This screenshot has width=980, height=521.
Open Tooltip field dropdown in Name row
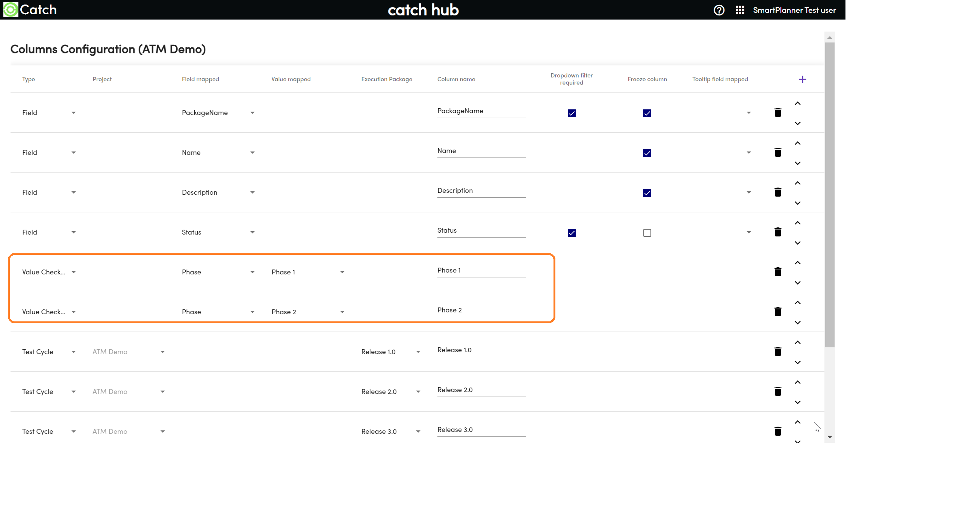748,153
